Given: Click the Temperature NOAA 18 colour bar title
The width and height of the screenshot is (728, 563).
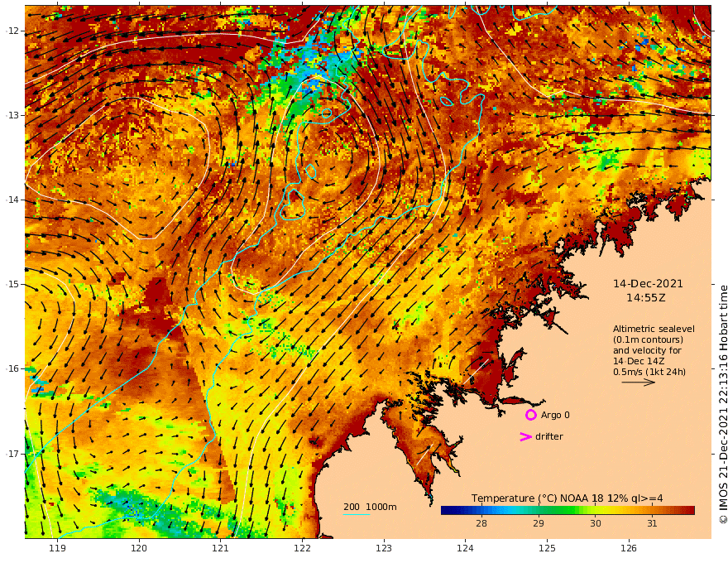Looking at the screenshot, I should [x=567, y=498].
